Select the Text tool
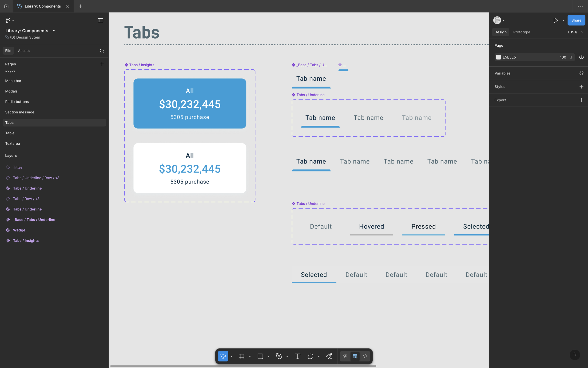This screenshot has width=588, height=368. 297,356
